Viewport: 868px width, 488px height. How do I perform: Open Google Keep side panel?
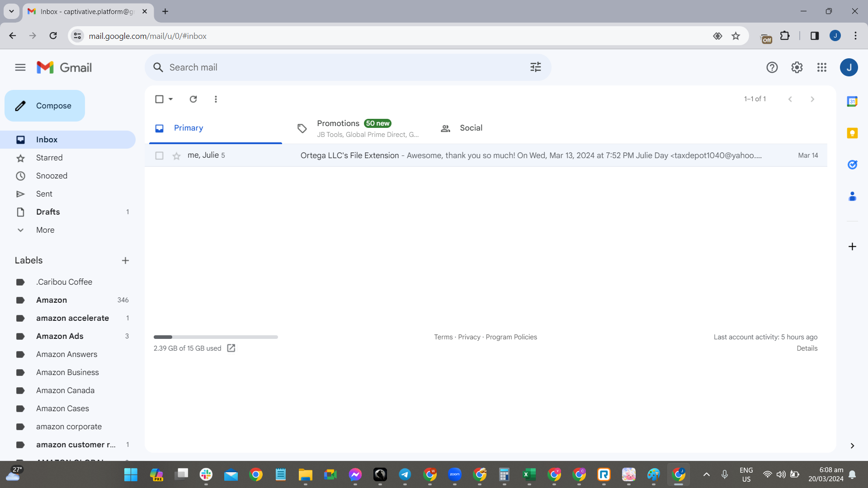[x=852, y=133]
